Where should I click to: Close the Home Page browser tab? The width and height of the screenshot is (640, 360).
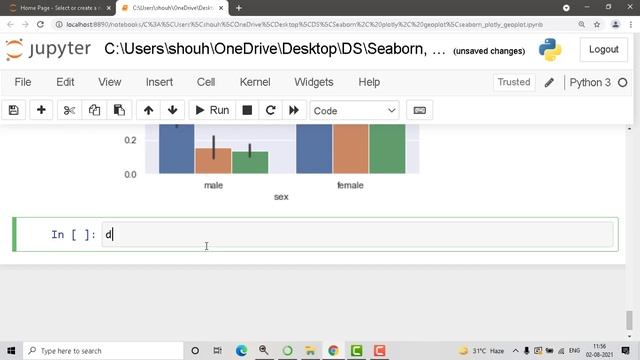[109, 8]
